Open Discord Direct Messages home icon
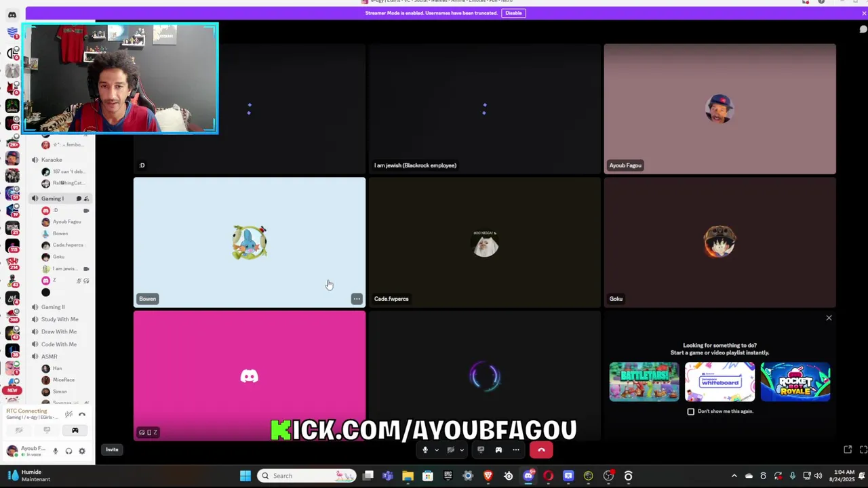The image size is (868, 488). pyautogui.click(x=12, y=15)
